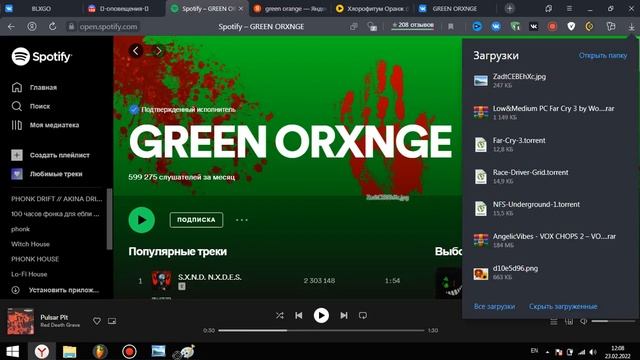Open Lo-Fi House playlist
Image resolution: width=640 pixels, height=360 pixels.
pyautogui.click(x=29, y=274)
